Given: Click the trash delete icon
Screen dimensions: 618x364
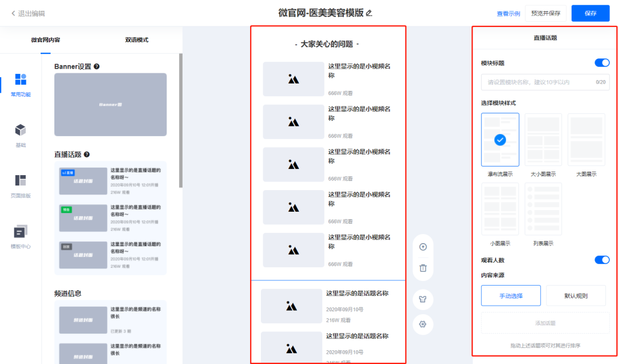Looking at the screenshot, I should pyautogui.click(x=423, y=268).
